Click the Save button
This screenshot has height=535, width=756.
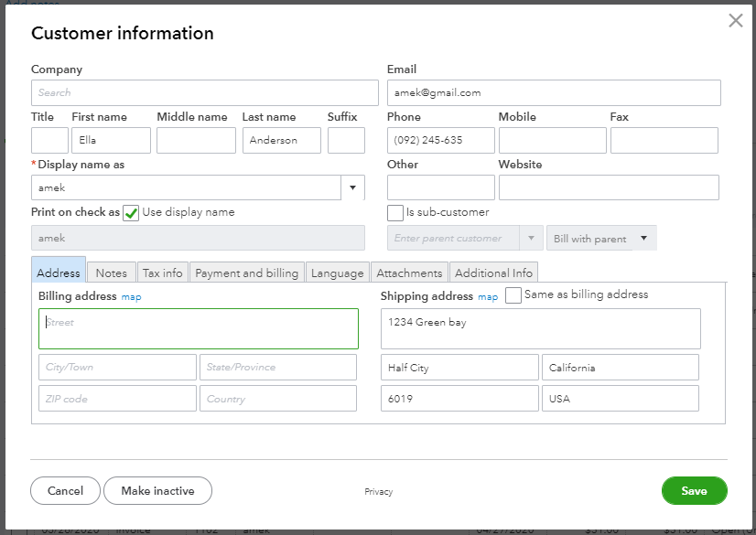[x=694, y=491]
